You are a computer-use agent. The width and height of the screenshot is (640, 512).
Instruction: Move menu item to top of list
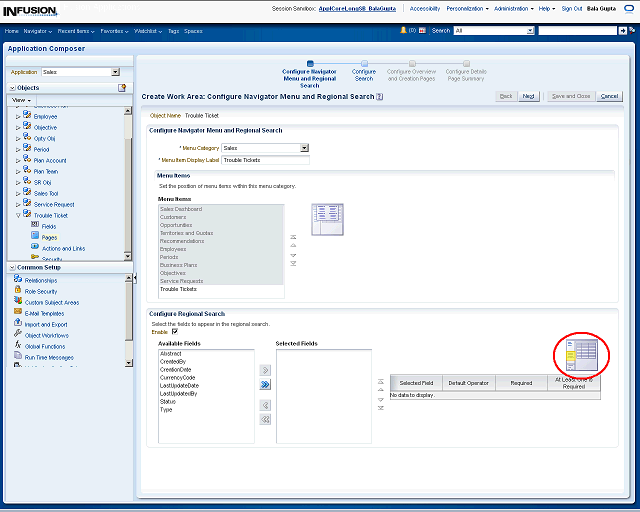click(x=293, y=239)
